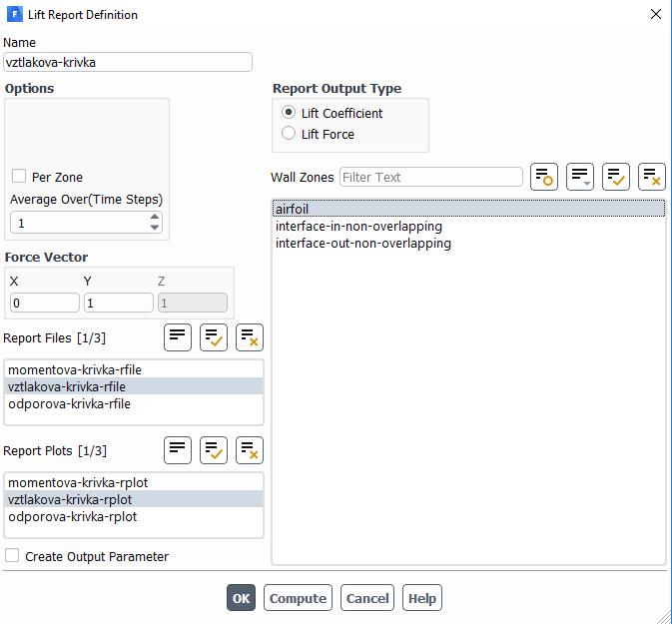Click the Average Over Time Steps input box
Viewport: 672px width, 624px height.
(86, 223)
